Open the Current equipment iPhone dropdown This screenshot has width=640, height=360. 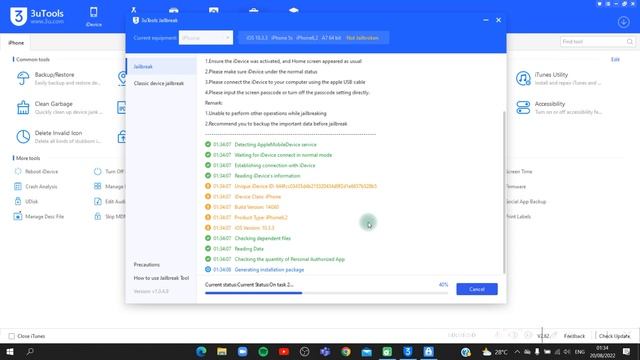(x=206, y=38)
